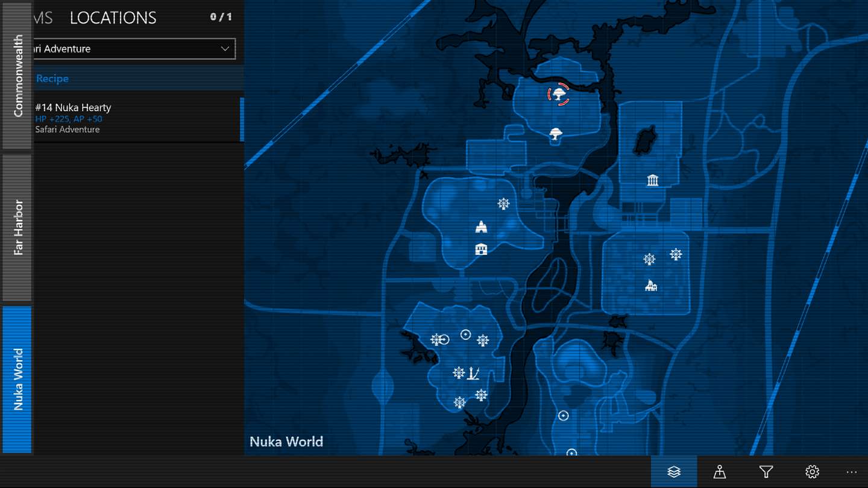This screenshot has height=488, width=868.
Task: Click the ferris wheel beside the tower-and-rocket marker
Action: pyautogui.click(x=459, y=373)
